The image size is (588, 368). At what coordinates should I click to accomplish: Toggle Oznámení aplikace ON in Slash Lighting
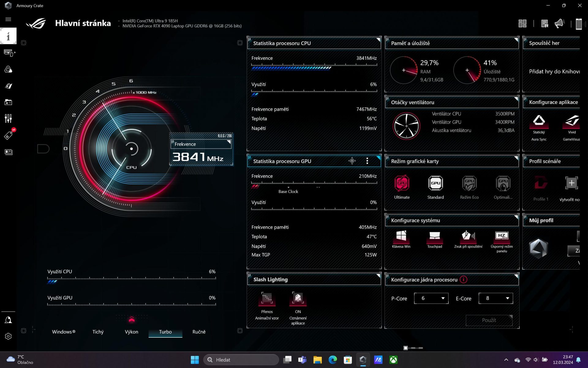coord(298,308)
